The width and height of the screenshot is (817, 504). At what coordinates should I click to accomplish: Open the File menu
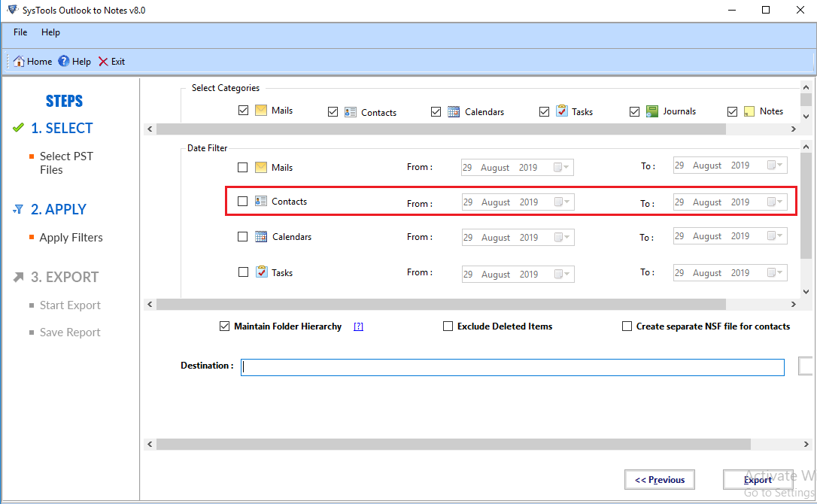[20, 32]
